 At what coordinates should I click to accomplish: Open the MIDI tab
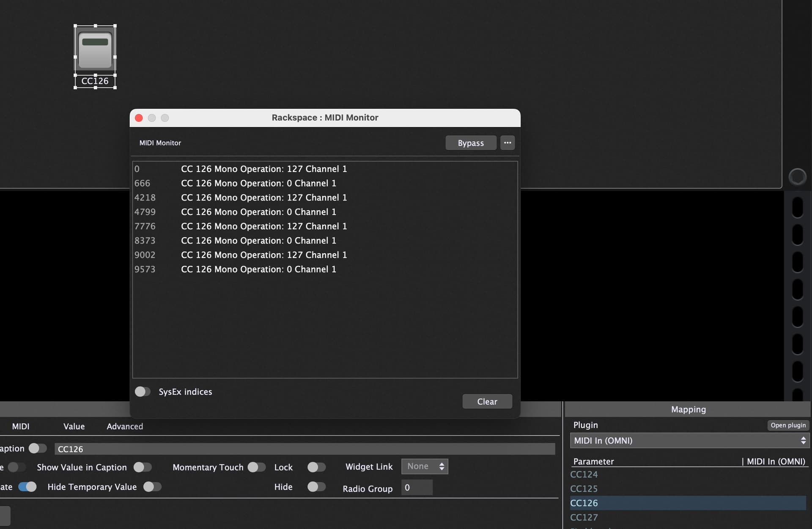(x=21, y=426)
